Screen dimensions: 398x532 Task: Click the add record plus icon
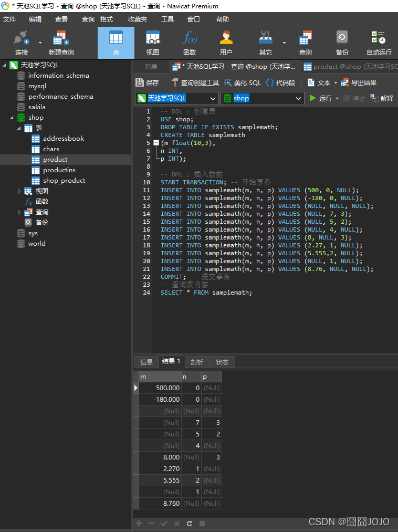pos(139,524)
